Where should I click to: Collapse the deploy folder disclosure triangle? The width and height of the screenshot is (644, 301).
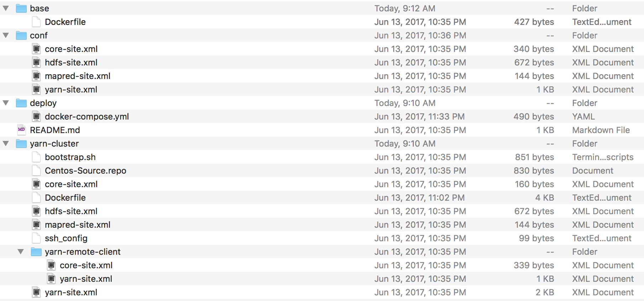pyautogui.click(x=6, y=103)
